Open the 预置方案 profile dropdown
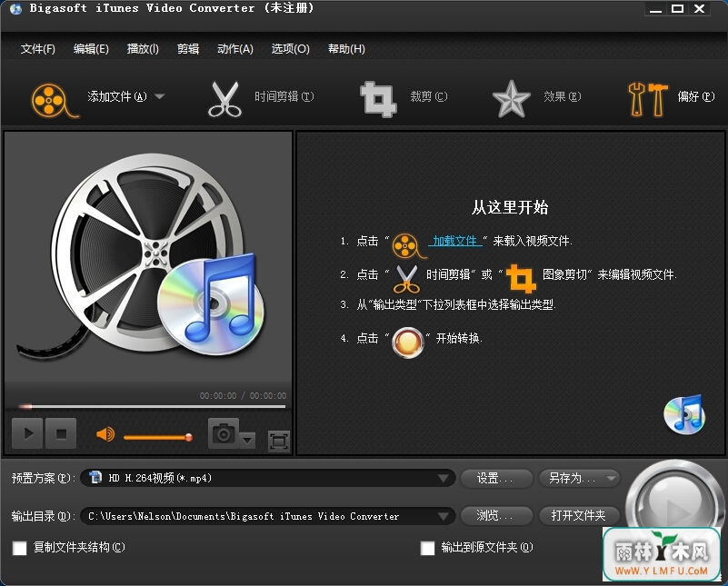Screen dimensions: 728x586 click(x=443, y=478)
